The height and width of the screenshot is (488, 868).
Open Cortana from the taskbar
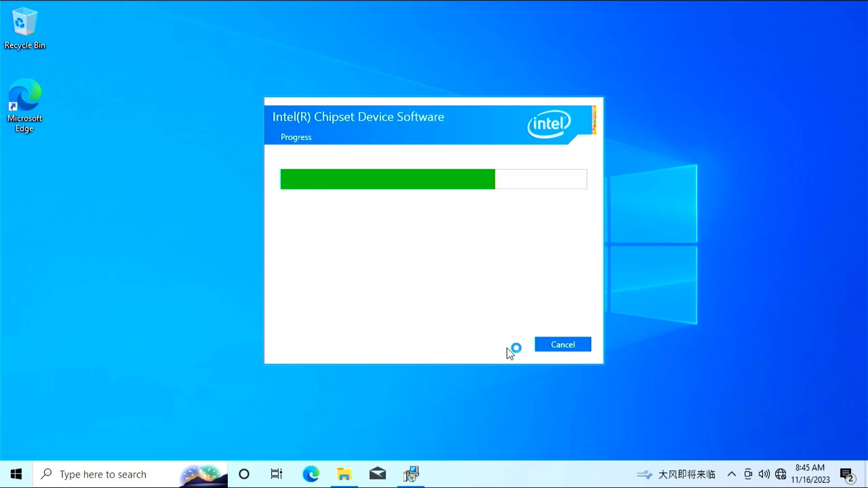pos(244,474)
